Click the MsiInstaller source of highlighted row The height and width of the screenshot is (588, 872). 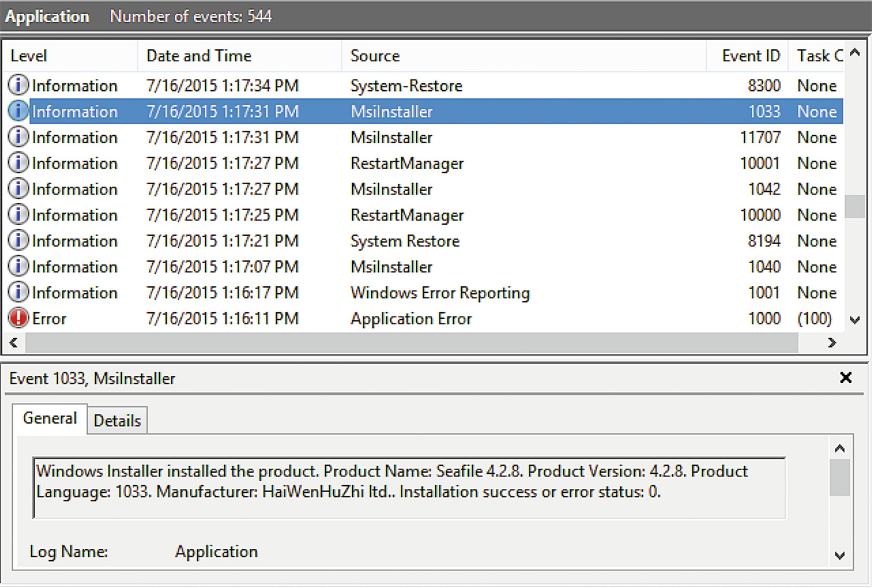pyautogui.click(x=392, y=111)
